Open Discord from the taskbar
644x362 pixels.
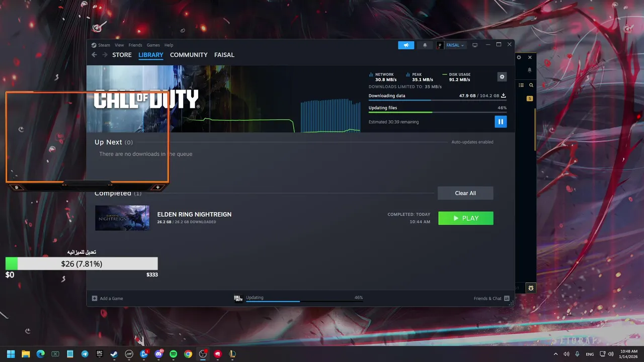point(158,354)
